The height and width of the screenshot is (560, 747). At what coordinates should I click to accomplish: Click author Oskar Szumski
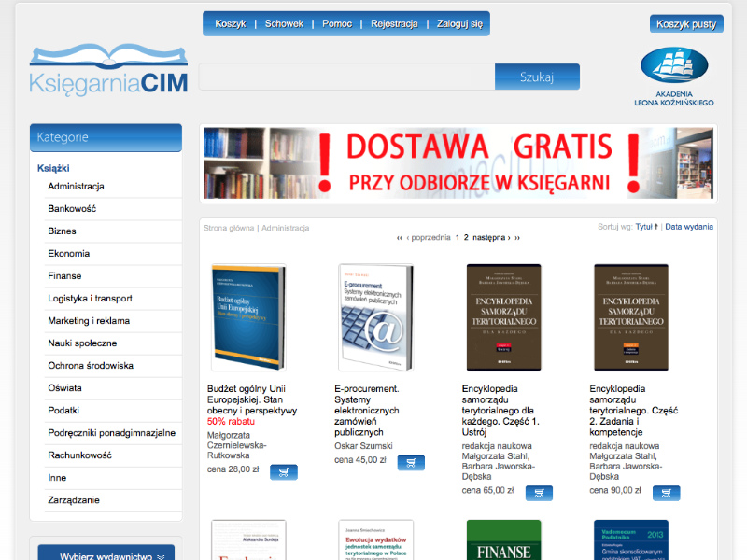[x=363, y=446]
